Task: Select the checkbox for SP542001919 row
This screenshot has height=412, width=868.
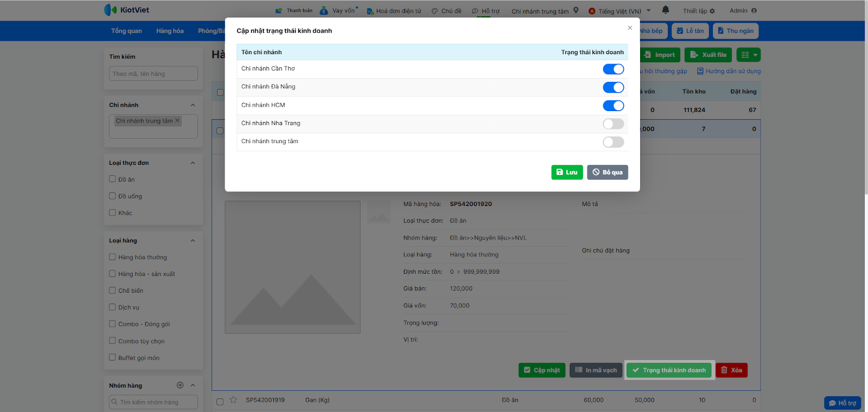Action: [220, 402]
